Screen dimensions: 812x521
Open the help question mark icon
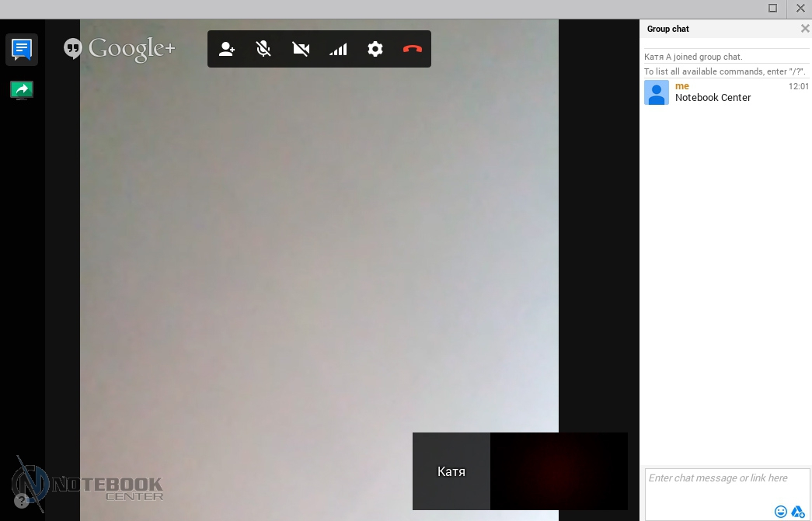(22, 501)
